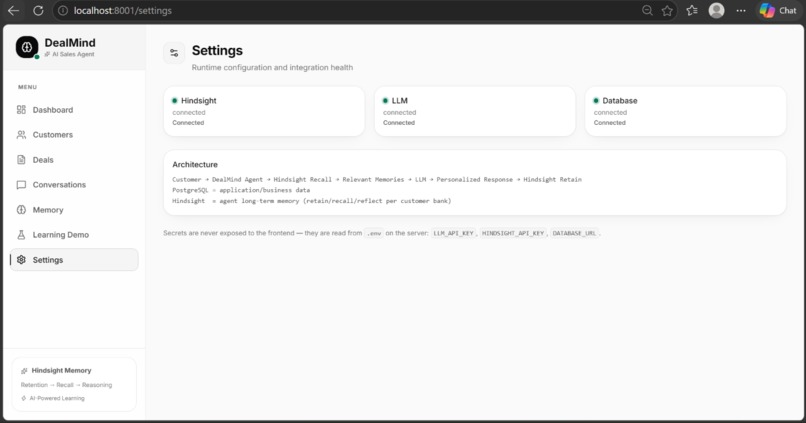
Task: Click the Customer → DealMind Agent flow line
Action: [x=377, y=179]
